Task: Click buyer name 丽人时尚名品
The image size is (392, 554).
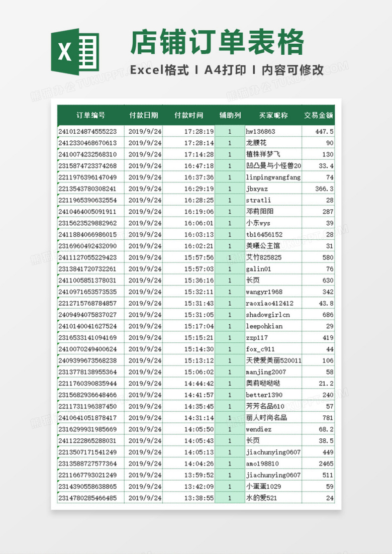Action: click(267, 418)
